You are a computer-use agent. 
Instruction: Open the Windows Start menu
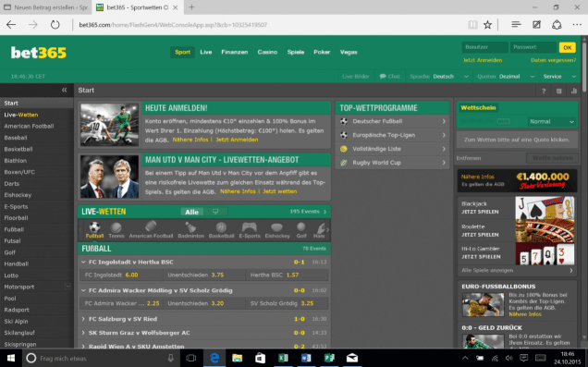click(x=11, y=358)
